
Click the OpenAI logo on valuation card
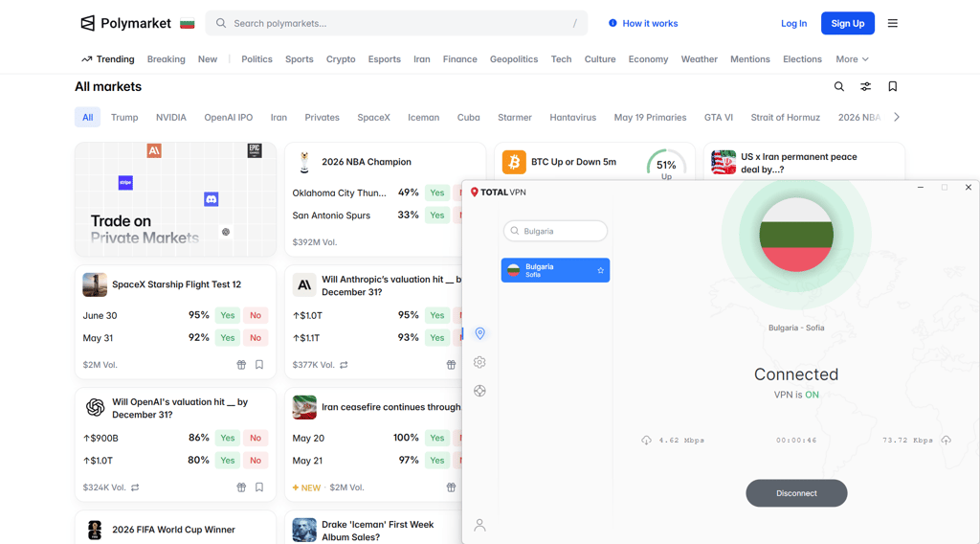click(x=95, y=408)
